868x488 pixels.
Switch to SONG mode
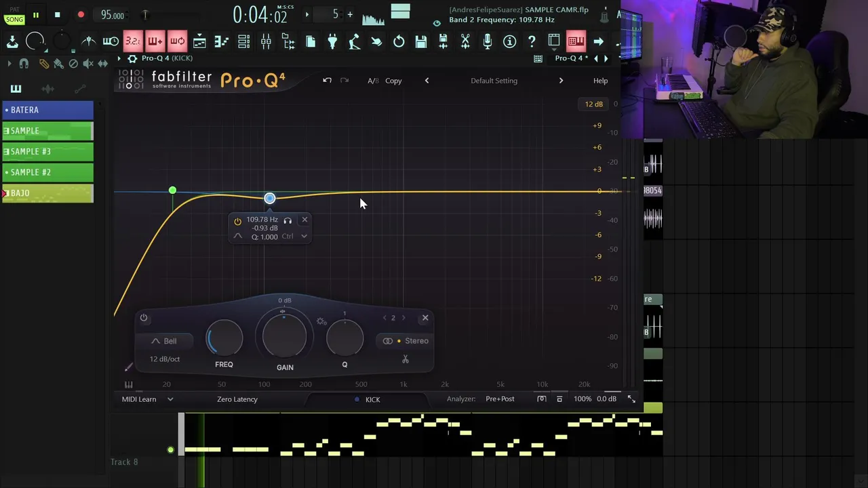tap(14, 20)
